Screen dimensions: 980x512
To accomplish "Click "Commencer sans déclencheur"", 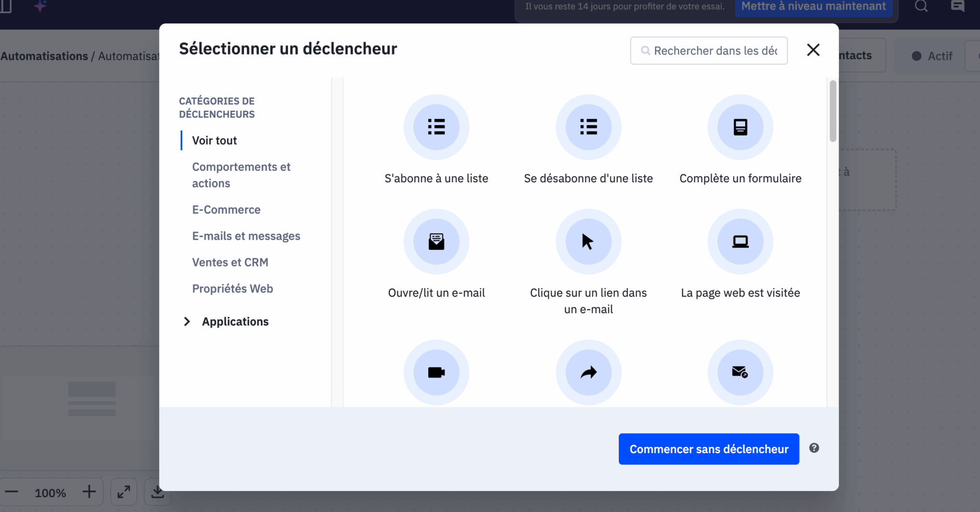I will 708,449.
